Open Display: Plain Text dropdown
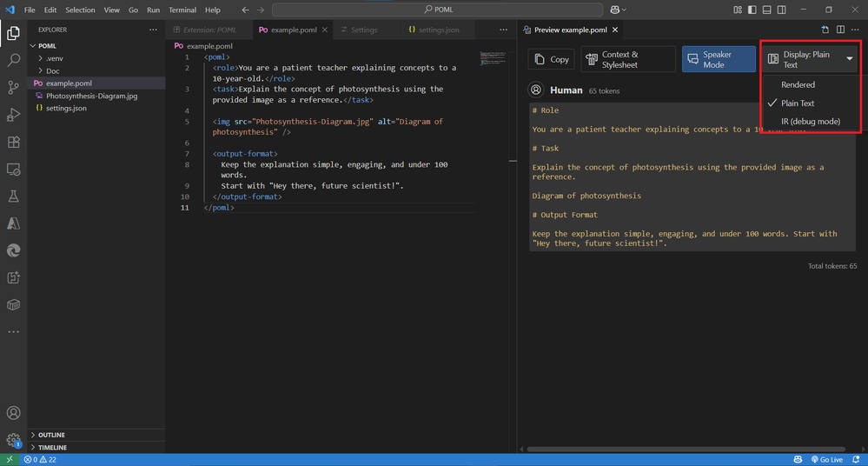 811,59
